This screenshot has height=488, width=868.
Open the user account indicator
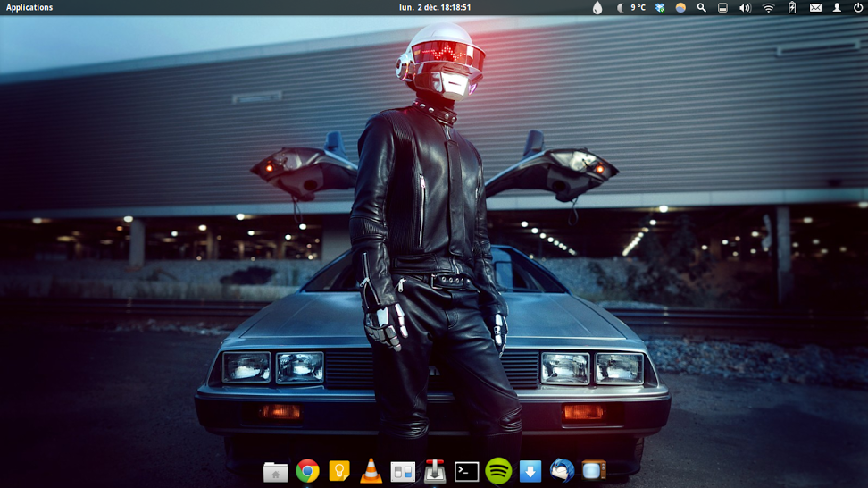837,7
